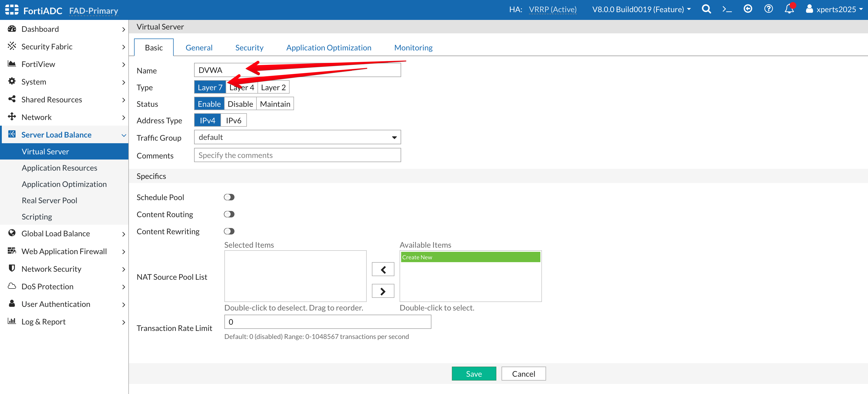Click the notification bell icon
This screenshot has width=868, height=394.
(789, 9)
